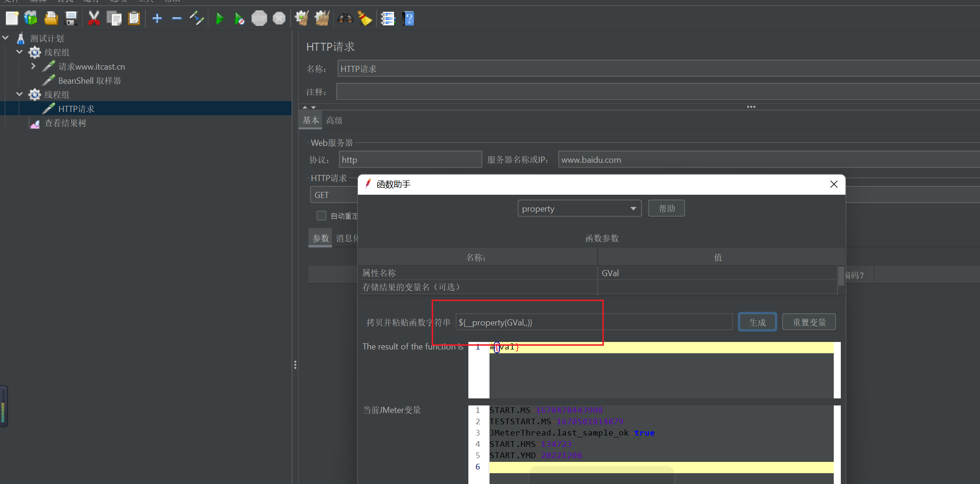Start the test with green play icon
980x484 pixels.
pyautogui.click(x=220, y=19)
